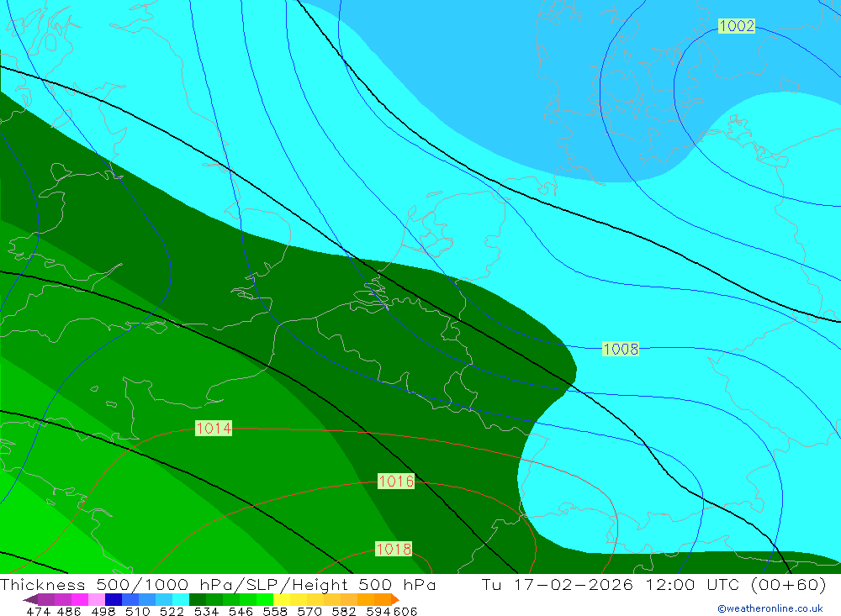The width and height of the screenshot is (841, 616).
Task: Click the 534 legend value
Action: (x=206, y=611)
